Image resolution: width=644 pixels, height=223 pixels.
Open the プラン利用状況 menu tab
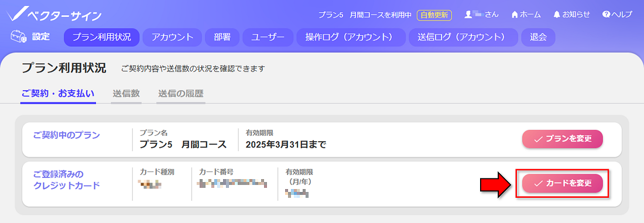pos(102,37)
